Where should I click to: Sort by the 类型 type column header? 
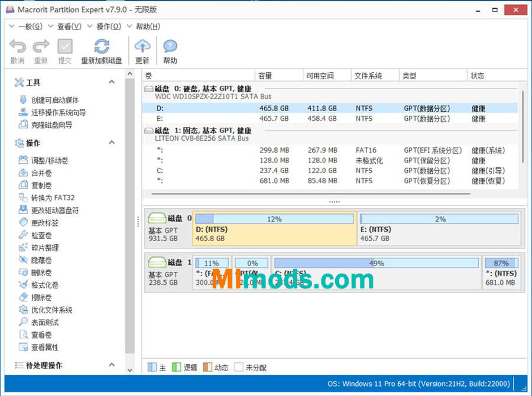pyautogui.click(x=433, y=76)
